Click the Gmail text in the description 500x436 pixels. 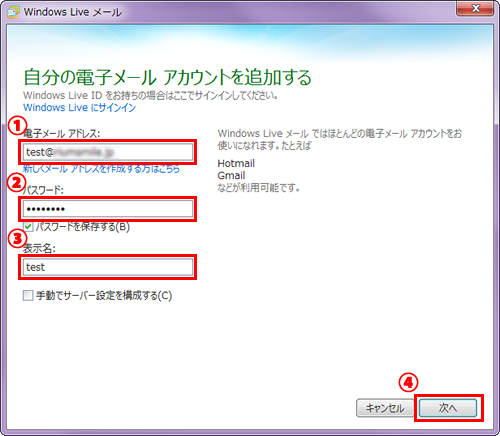(x=231, y=175)
